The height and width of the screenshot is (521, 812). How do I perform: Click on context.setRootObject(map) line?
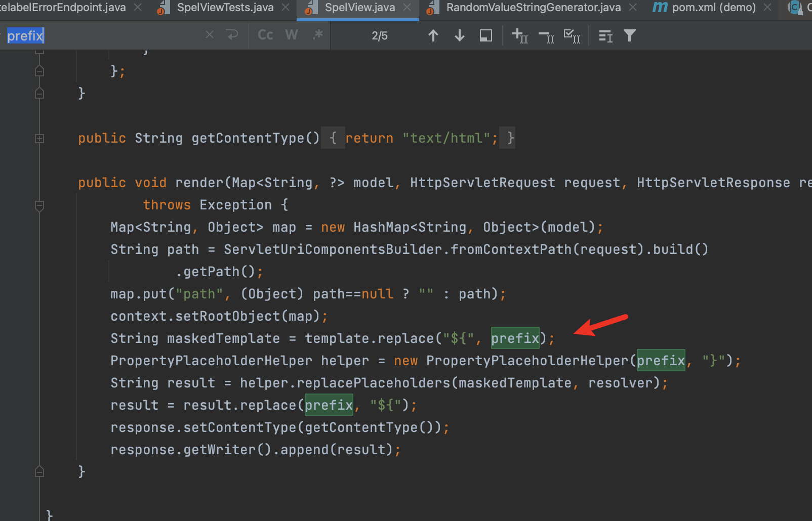219,316
